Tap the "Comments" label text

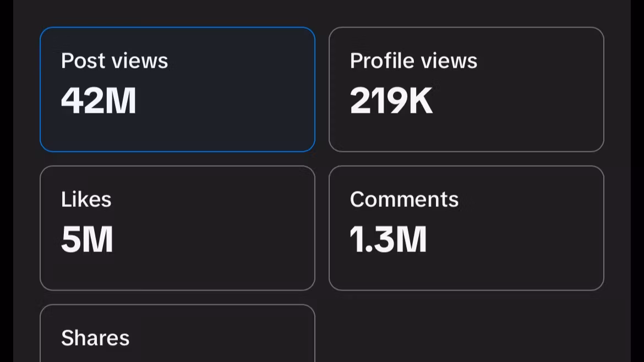point(404,199)
